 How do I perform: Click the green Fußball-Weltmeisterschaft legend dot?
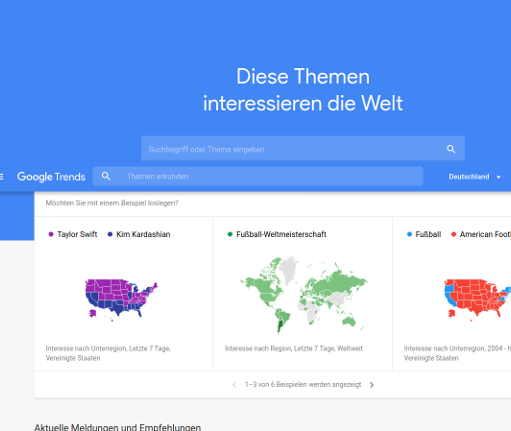[230, 234]
